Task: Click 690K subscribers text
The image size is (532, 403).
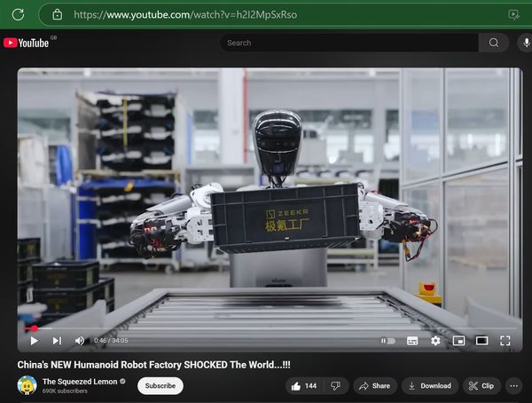Action: click(65, 391)
